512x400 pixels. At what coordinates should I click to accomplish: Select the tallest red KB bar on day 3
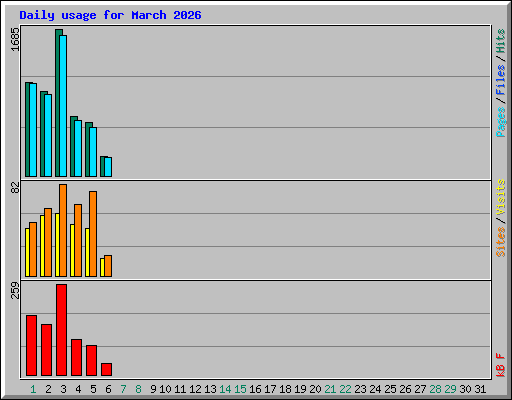(x=61, y=330)
